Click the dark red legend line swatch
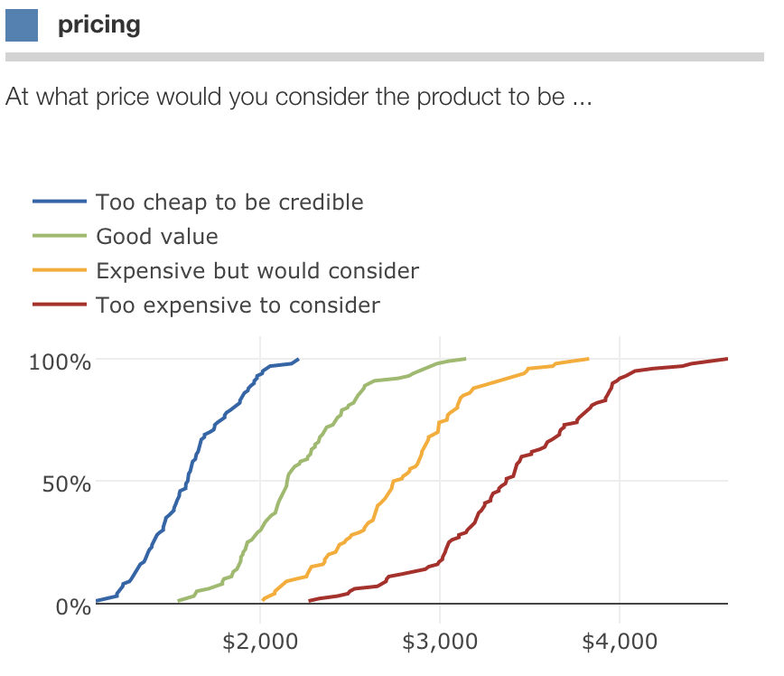Viewport: 784px width, 676px height. click(61, 305)
